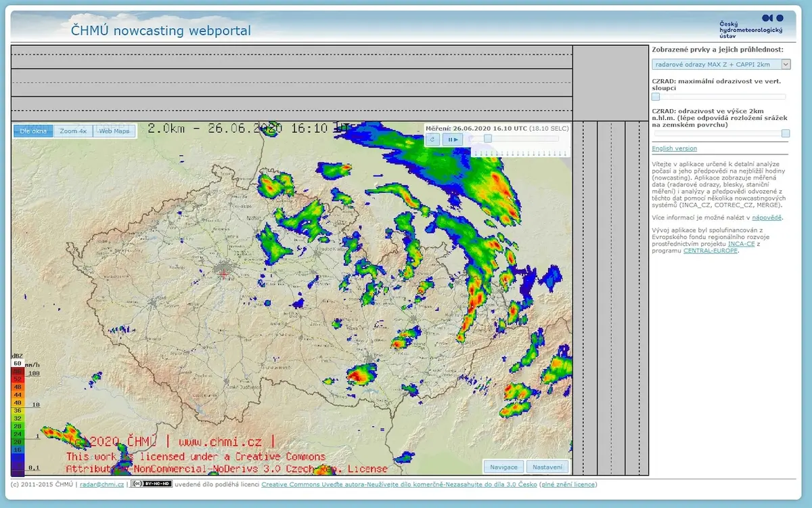Click the 'Zobrazené prvky a jejich průhlednost' heading
Image resolution: width=812 pixels, height=508 pixels.
(718, 49)
